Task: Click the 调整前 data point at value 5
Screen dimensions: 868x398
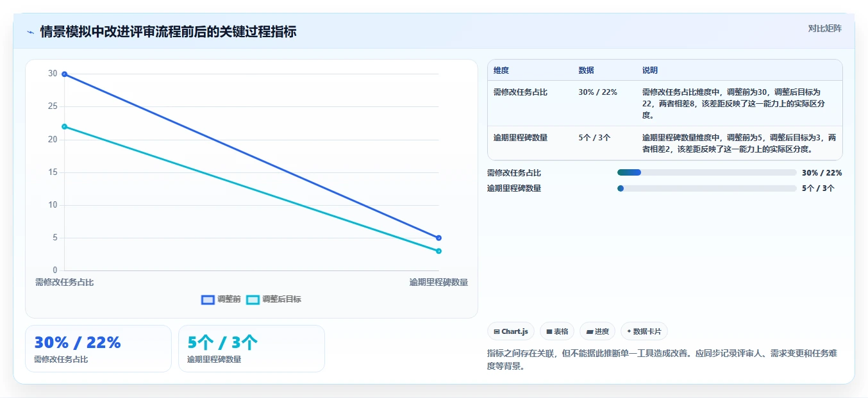Action: 438,238
